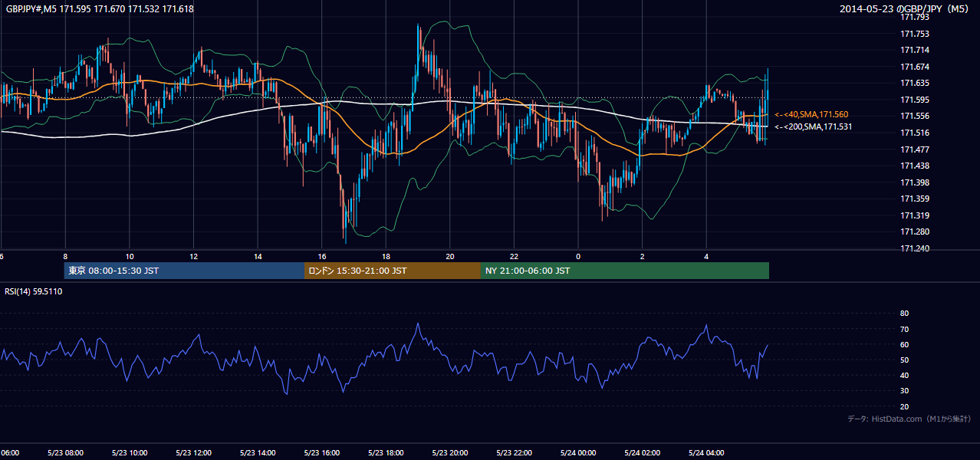
Task: Click RSI scale value 20
Action: (x=905, y=406)
